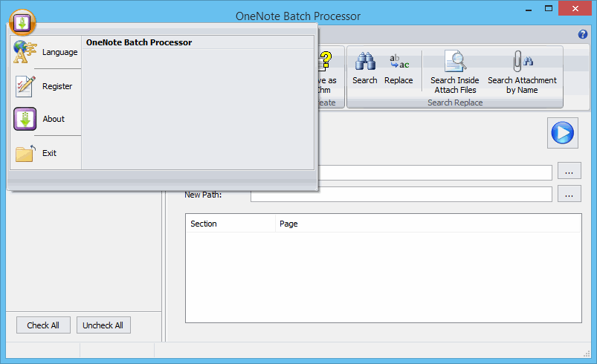Maximize the OneNote Batch Processor window

click(549, 9)
